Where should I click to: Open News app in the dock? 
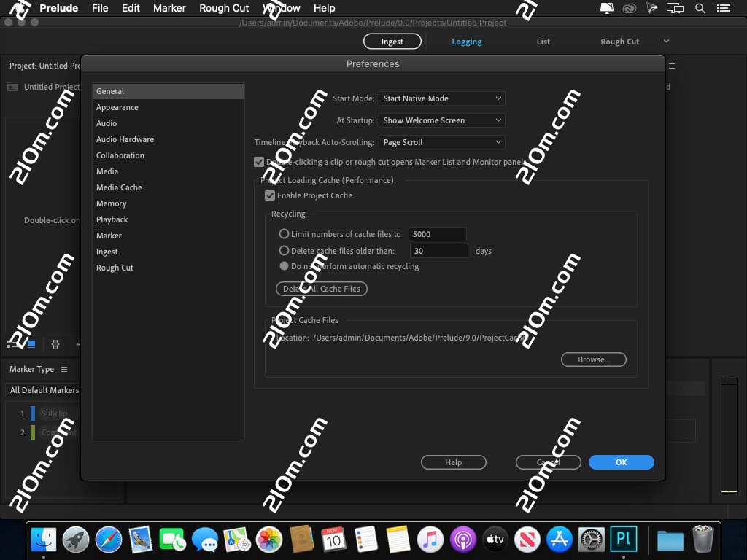527,540
